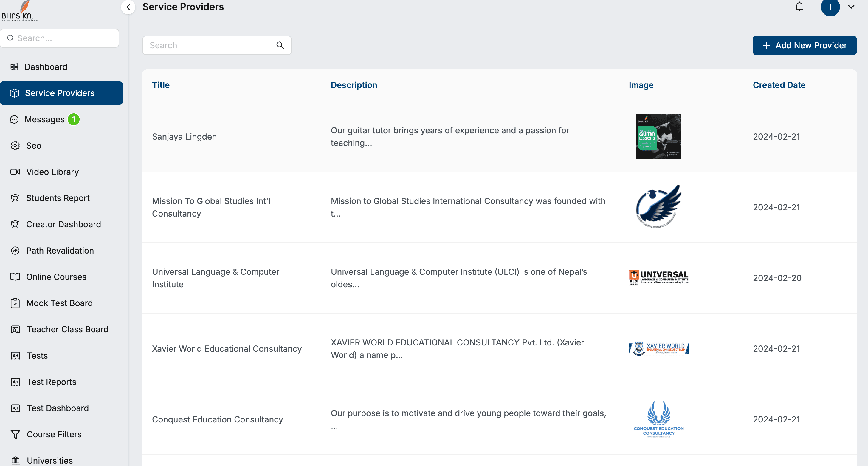Click the Mock Test Board clipboard icon
The width and height of the screenshot is (868, 466).
coord(15,303)
